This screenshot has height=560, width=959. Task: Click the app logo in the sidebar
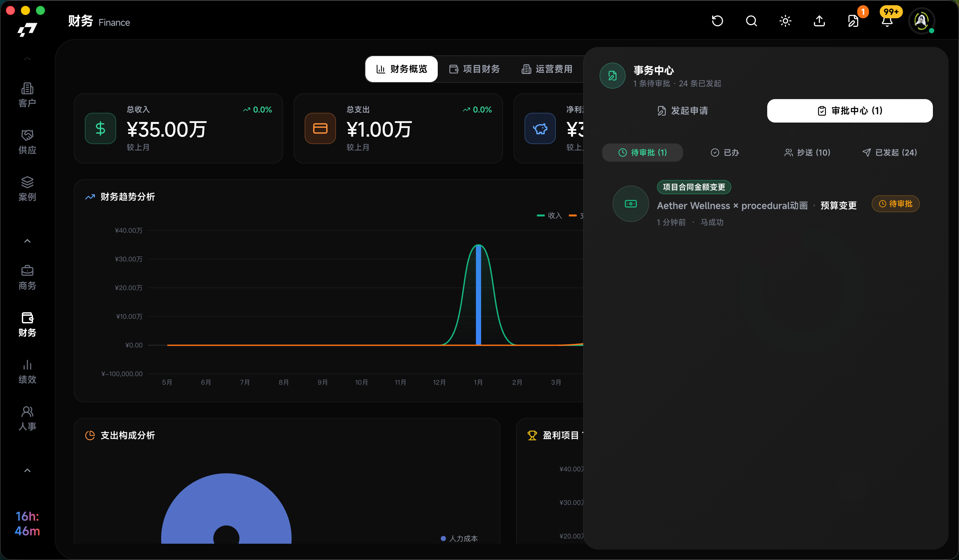(x=27, y=30)
